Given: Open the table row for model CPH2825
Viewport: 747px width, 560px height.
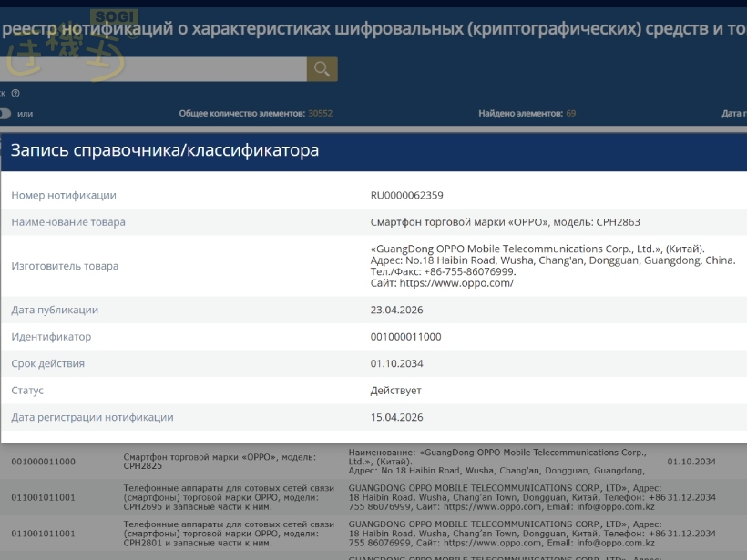Looking at the screenshot, I should click(x=373, y=462).
